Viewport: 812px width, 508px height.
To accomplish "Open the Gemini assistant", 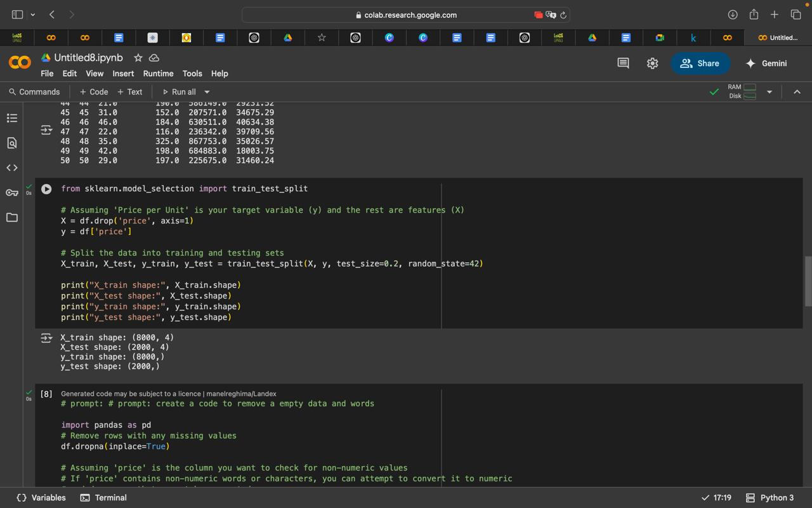I will coord(766,63).
